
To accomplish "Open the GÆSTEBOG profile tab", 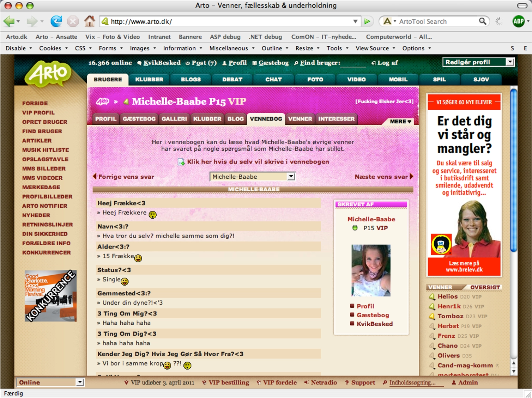I will [139, 119].
